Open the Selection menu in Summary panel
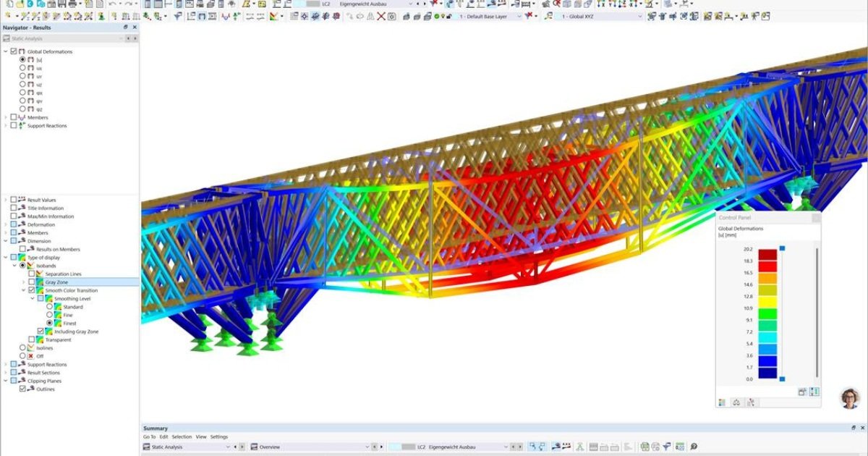Viewport: 868px width, 456px height. (x=182, y=436)
